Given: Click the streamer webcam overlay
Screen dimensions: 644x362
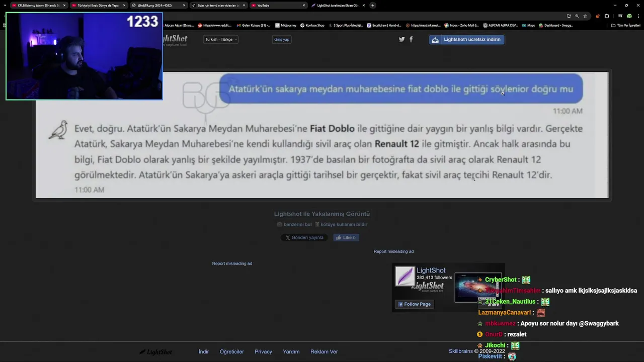Looking at the screenshot, I should (84, 56).
